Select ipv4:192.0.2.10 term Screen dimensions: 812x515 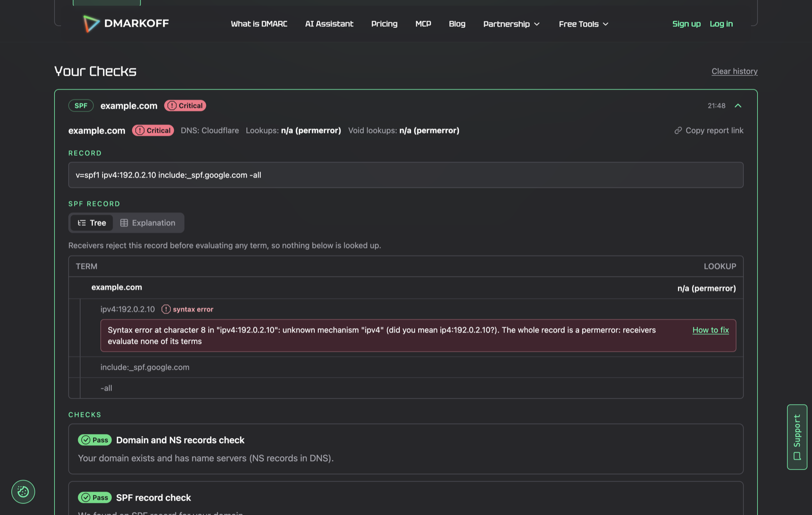pos(128,309)
